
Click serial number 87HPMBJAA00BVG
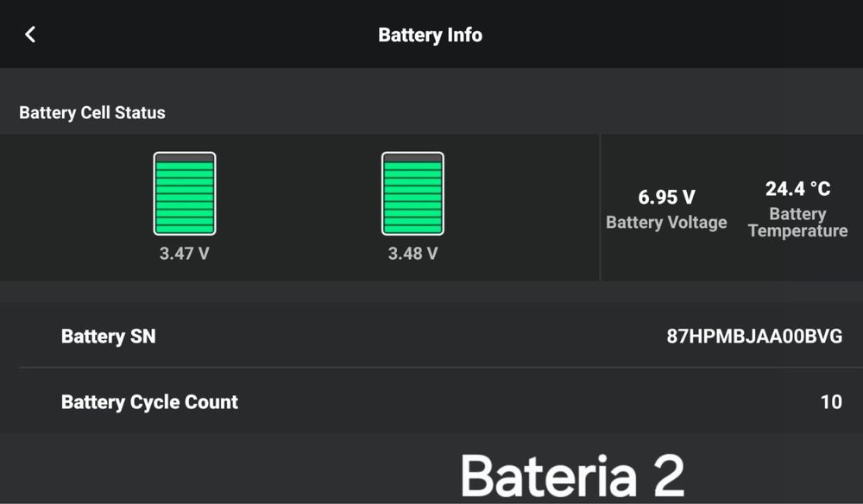click(754, 337)
